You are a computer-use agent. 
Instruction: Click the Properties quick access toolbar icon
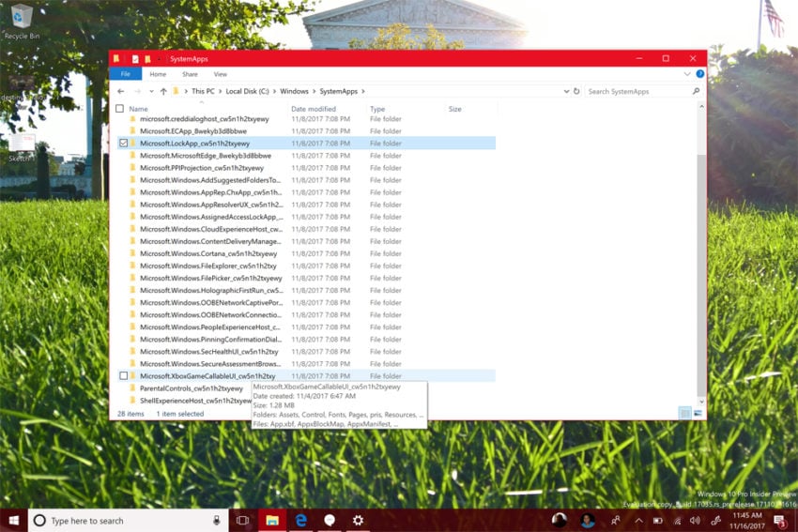tap(135, 59)
